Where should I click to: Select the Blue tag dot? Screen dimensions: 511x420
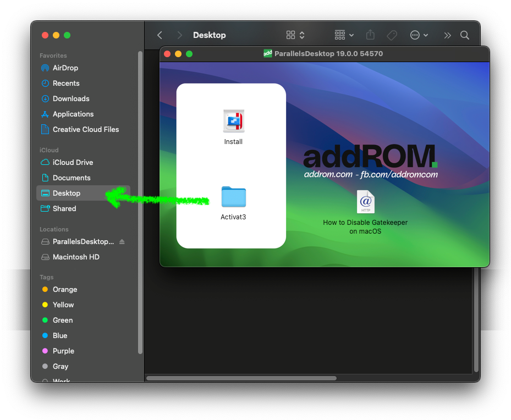tap(45, 336)
